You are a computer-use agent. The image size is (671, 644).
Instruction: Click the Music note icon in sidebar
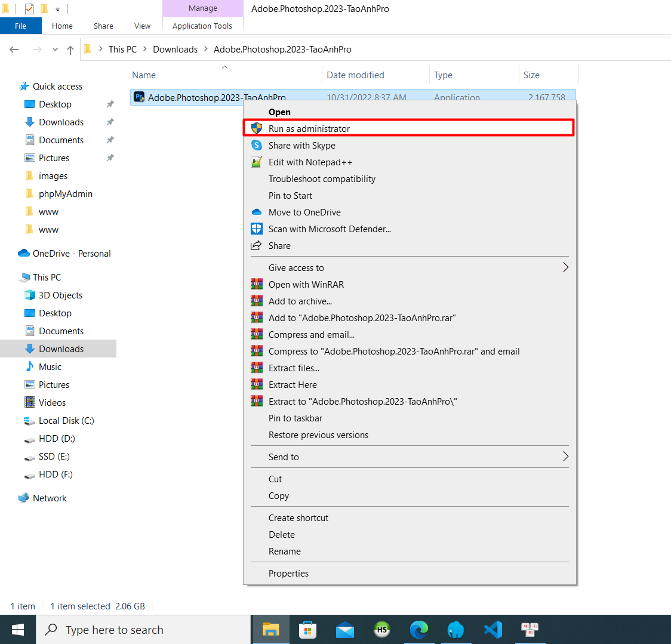pos(29,366)
